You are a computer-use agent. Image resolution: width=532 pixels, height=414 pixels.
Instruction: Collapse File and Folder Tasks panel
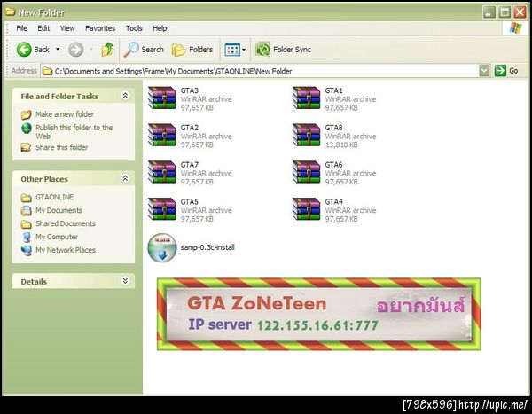pyautogui.click(x=125, y=96)
